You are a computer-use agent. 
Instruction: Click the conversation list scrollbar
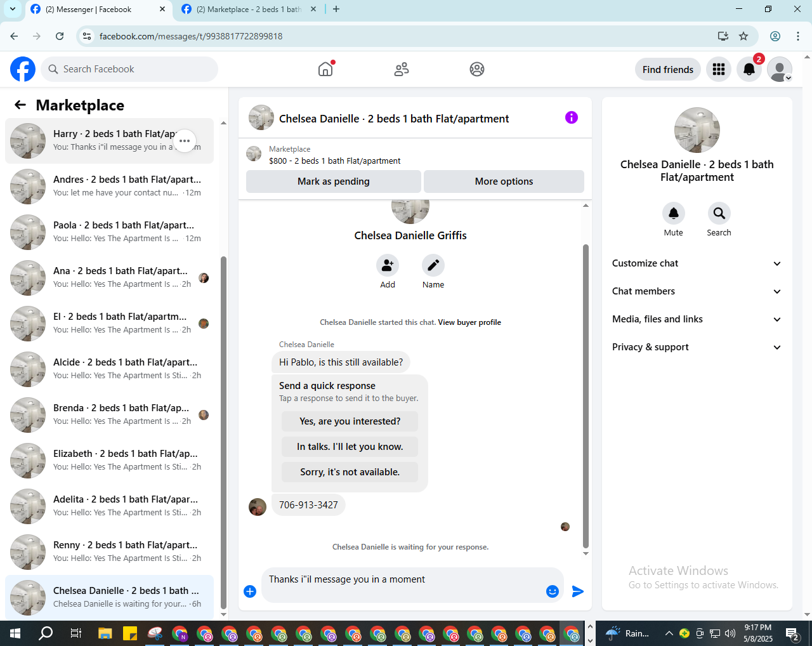[x=223, y=432]
